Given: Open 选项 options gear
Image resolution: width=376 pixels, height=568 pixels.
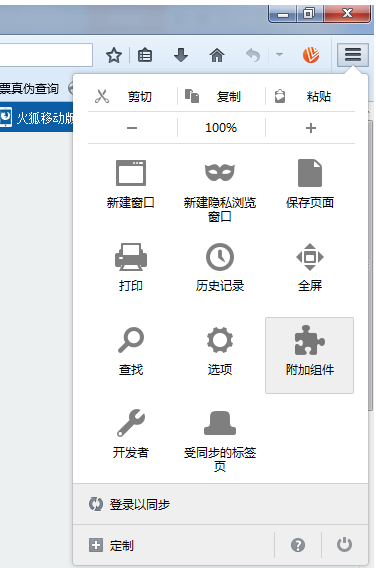Looking at the screenshot, I should (x=220, y=351).
